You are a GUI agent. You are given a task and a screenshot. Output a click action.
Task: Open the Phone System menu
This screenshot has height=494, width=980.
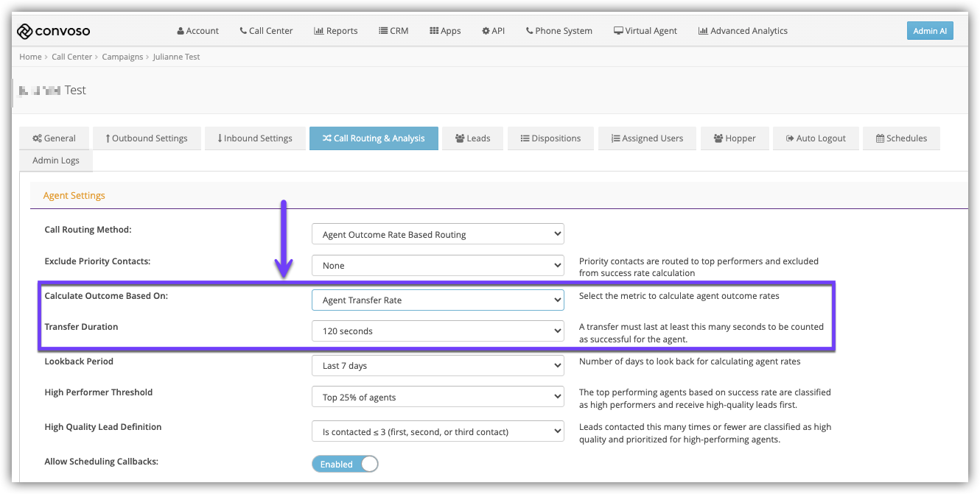pyautogui.click(x=559, y=31)
